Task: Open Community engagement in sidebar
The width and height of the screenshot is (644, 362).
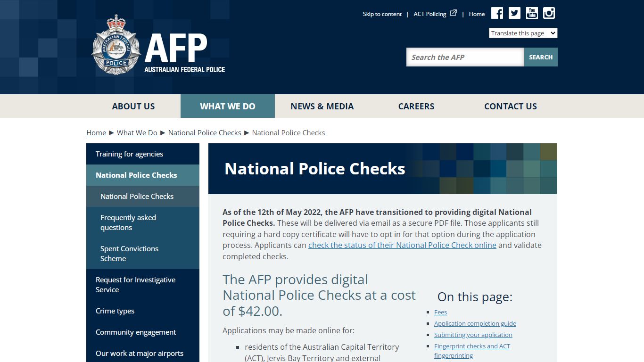Action: click(143, 332)
